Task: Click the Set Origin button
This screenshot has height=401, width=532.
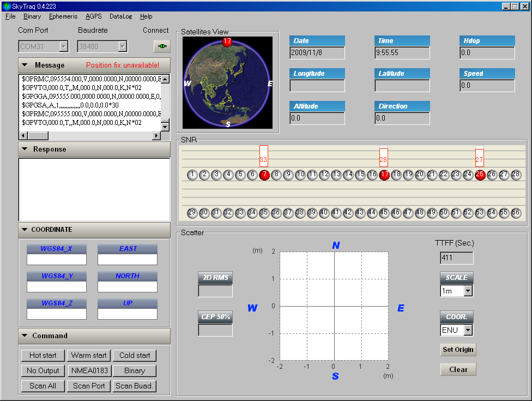Action: tap(458, 349)
